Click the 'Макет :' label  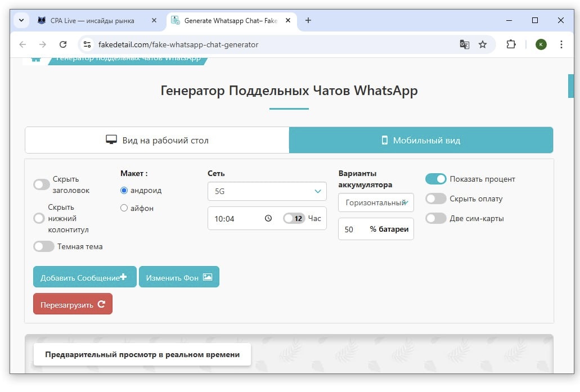click(x=134, y=173)
